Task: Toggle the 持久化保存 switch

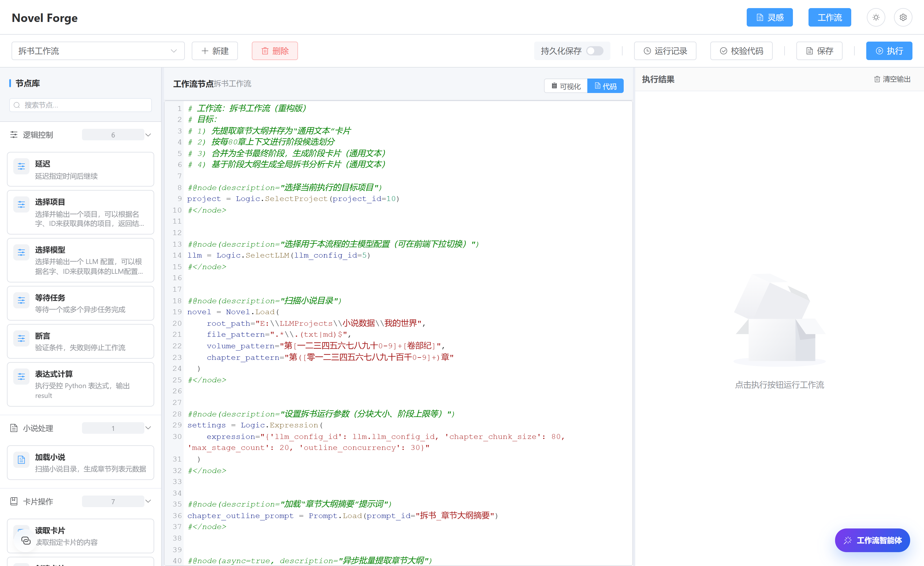Action: tap(594, 51)
